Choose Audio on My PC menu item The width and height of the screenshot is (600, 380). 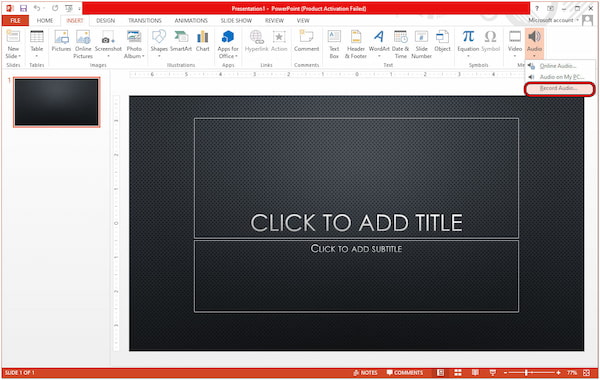560,77
